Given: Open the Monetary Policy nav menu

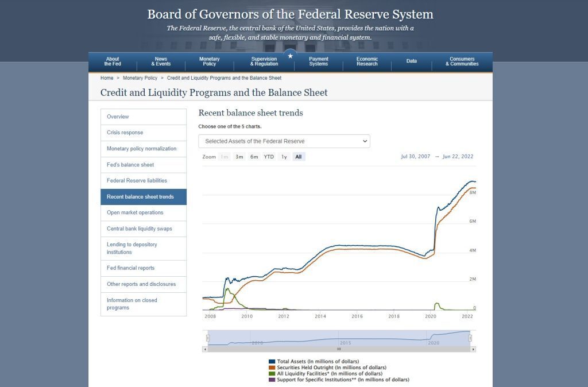Looking at the screenshot, I should click(x=209, y=61).
